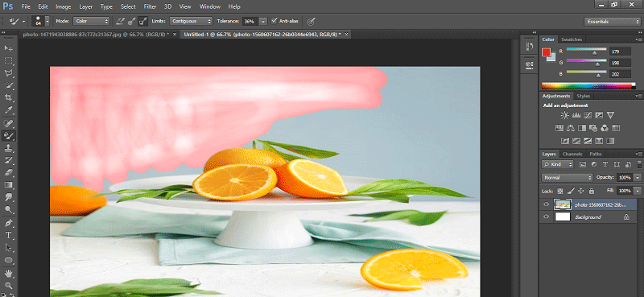Open the layer Fill slider arrow
The image size is (644, 297).
pos(638,191)
